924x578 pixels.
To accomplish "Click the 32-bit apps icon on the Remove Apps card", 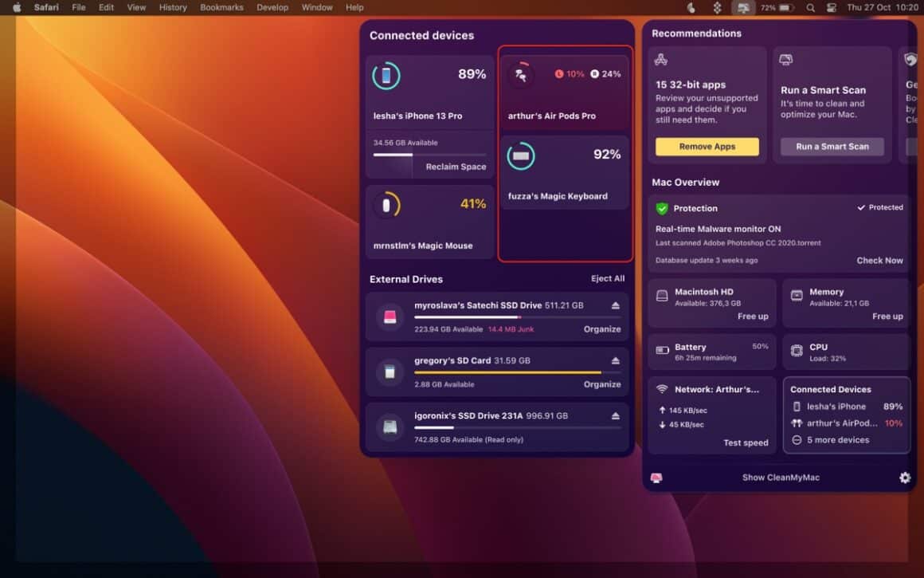I will click(660, 59).
